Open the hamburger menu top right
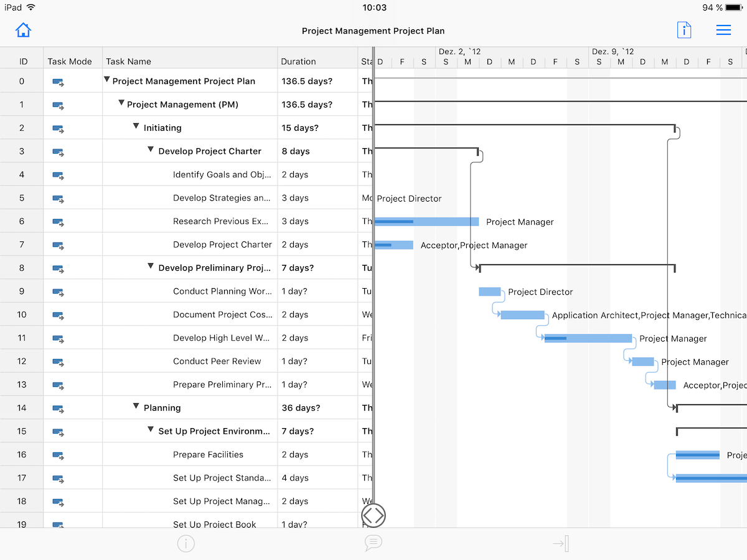 coord(723,30)
